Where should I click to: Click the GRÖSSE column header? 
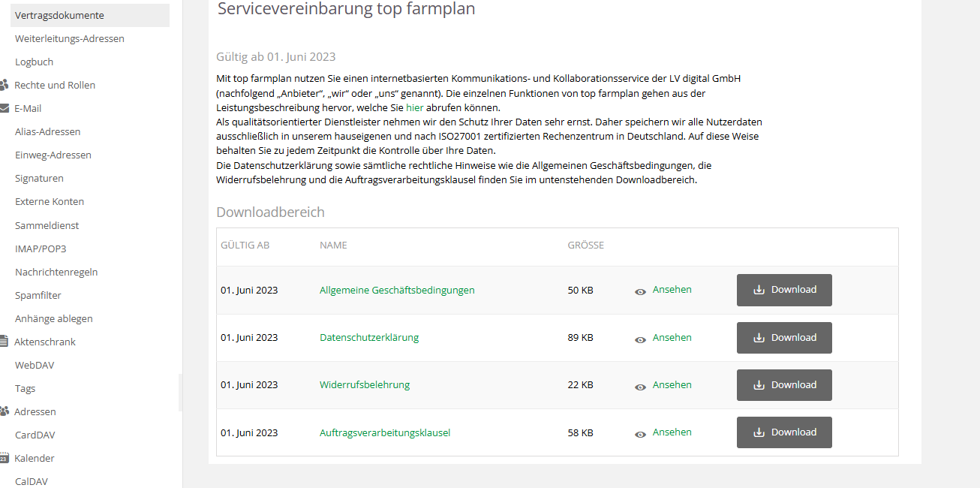(x=586, y=245)
